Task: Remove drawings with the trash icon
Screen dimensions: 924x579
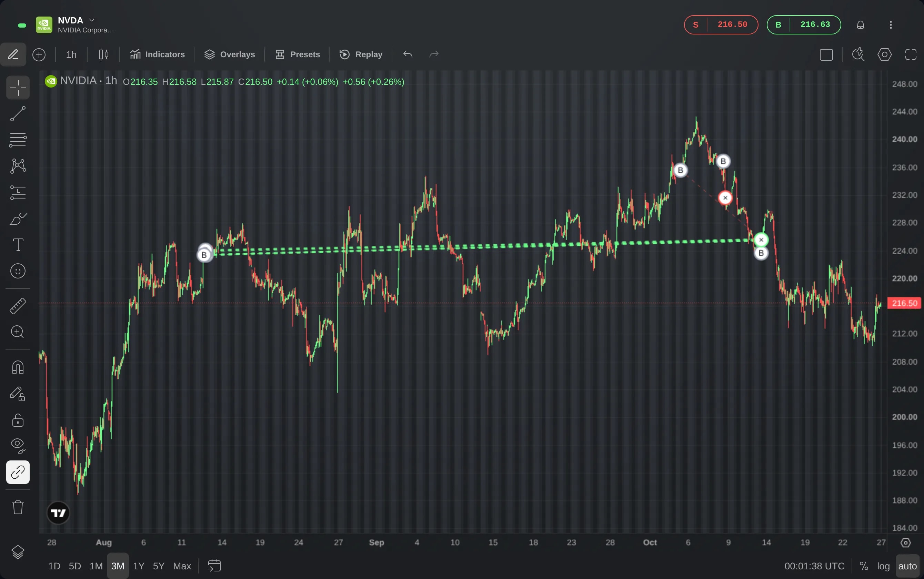Action: [18, 507]
